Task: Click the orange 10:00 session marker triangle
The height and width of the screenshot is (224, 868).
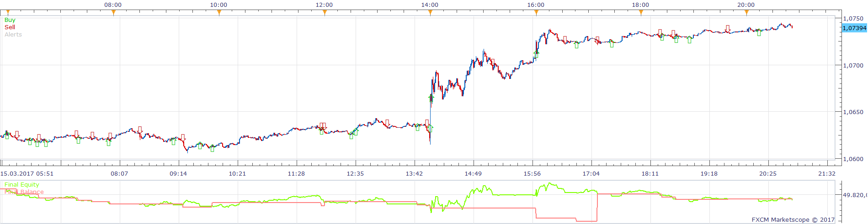Action: point(219,13)
